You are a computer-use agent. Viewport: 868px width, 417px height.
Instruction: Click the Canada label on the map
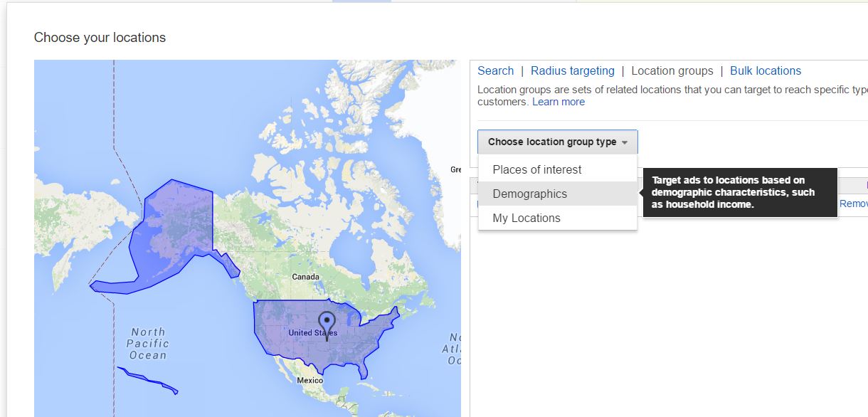[306, 276]
